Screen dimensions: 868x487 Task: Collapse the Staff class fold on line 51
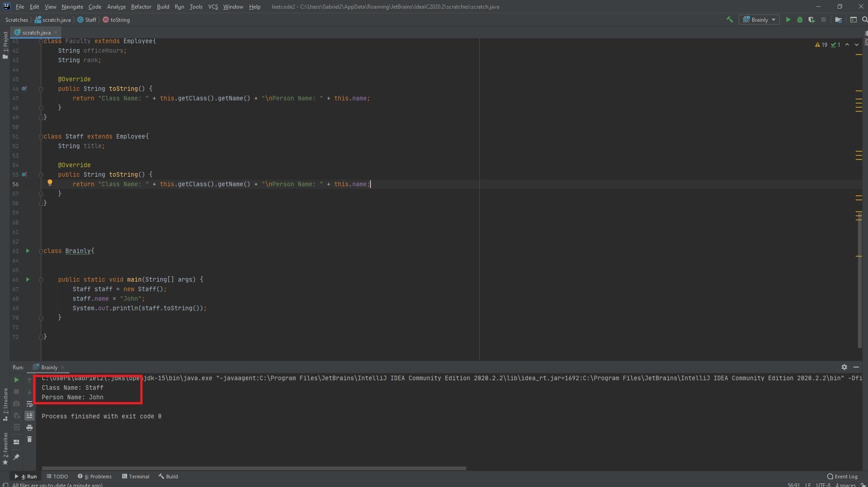click(x=41, y=137)
